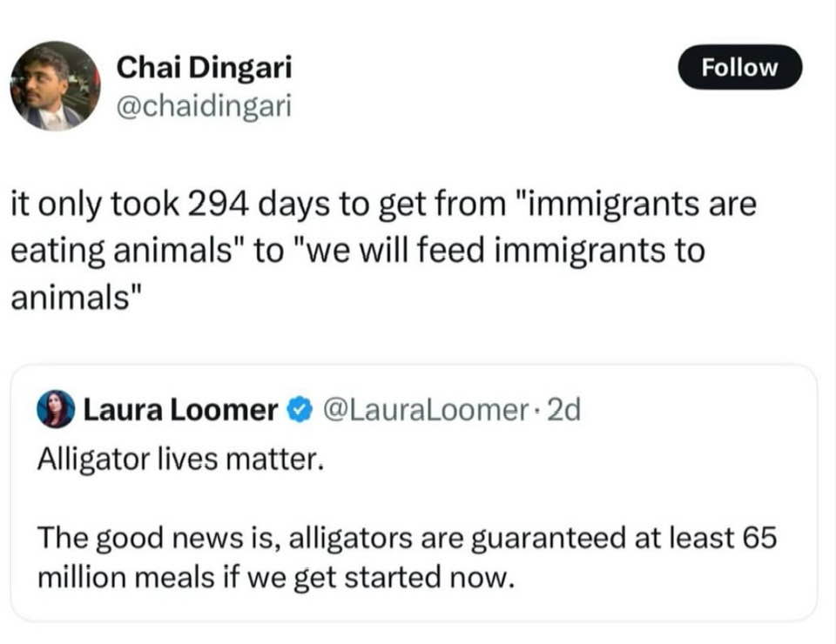Click the blue verified badge
Screen dimensions: 836x644
300,409
